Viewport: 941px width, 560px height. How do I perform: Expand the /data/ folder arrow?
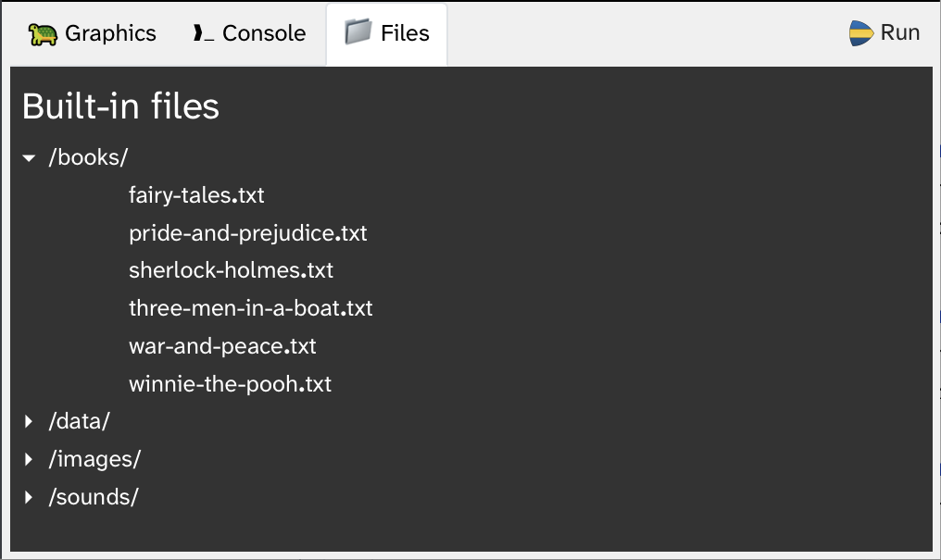click(29, 421)
